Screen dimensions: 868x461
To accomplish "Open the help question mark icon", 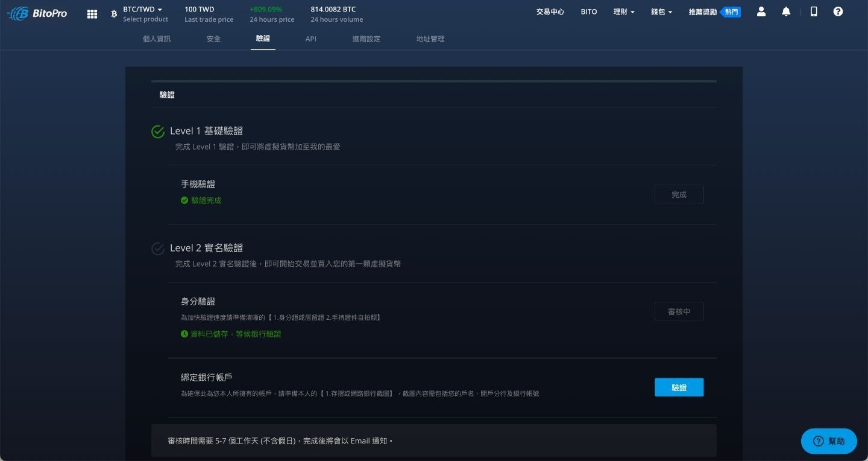I will click(x=838, y=11).
